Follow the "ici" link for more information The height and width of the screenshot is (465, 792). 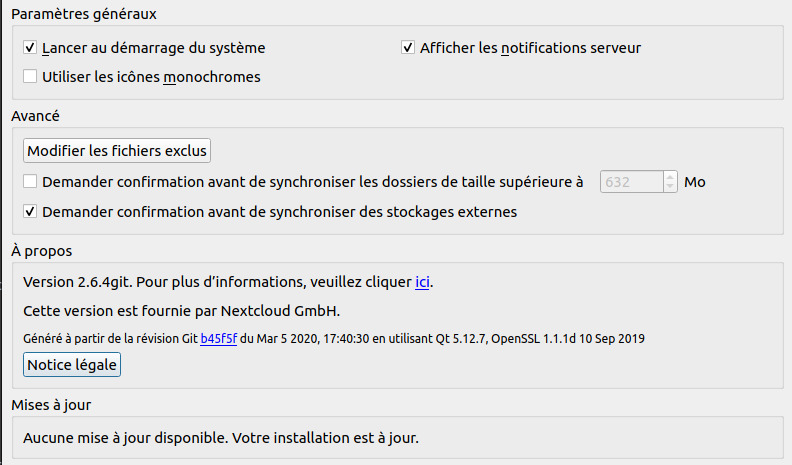tap(423, 282)
